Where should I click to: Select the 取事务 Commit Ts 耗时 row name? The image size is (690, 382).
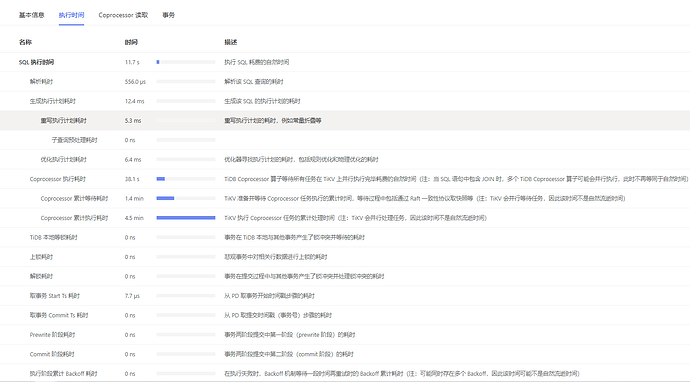[x=59, y=315]
